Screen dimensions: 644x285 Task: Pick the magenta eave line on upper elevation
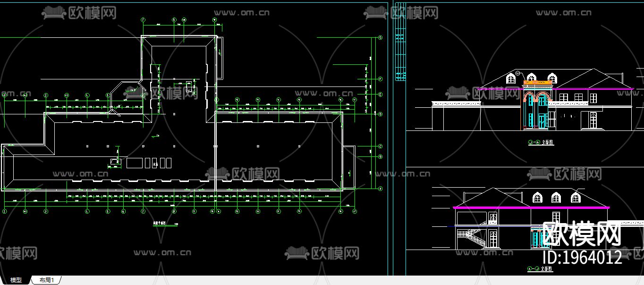point(555,88)
